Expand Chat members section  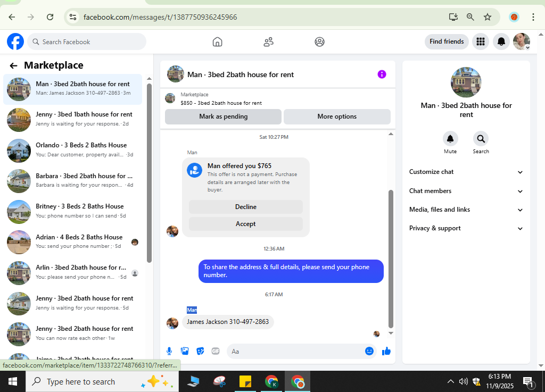466,191
